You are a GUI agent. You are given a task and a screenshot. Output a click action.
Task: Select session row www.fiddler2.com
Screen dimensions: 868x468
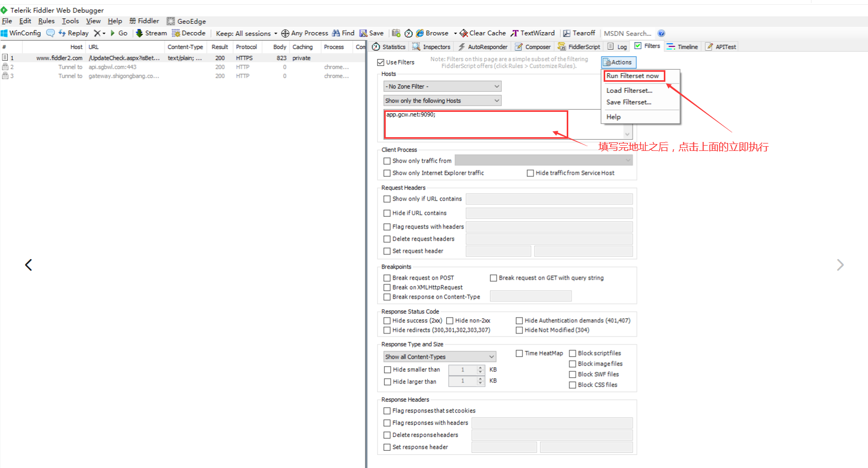coord(182,58)
